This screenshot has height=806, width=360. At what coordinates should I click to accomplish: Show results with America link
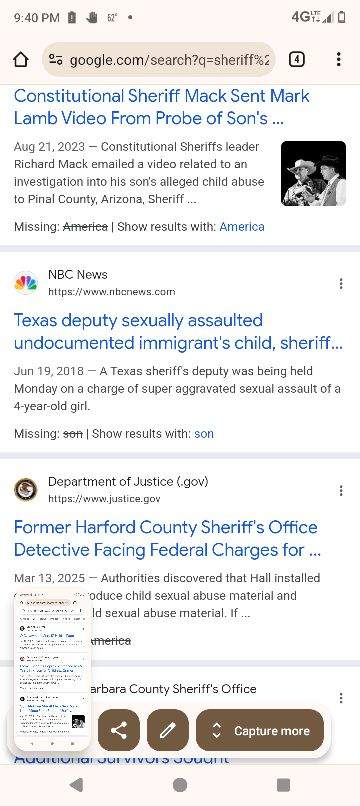point(242,227)
